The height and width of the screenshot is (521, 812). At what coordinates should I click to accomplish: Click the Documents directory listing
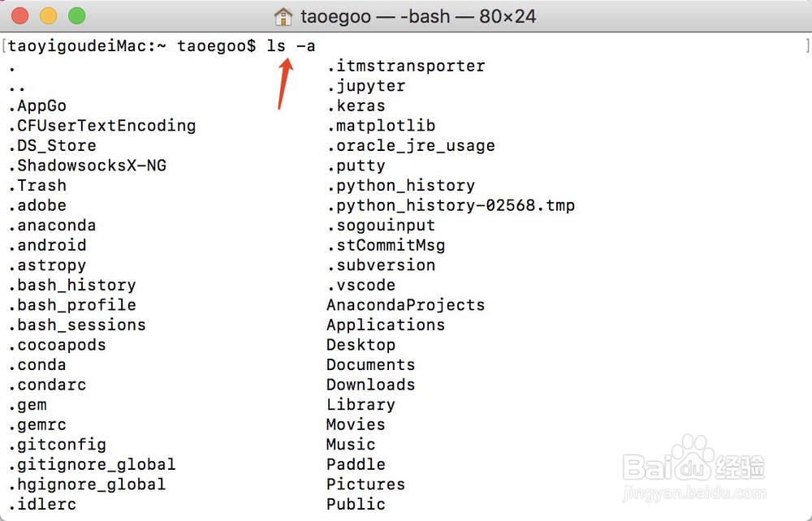[x=371, y=364]
